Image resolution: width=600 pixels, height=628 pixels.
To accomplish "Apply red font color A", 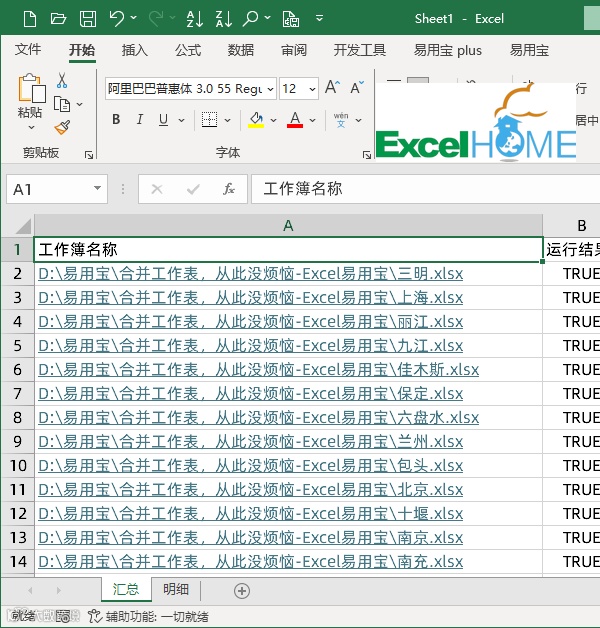I will click(x=295, y=119).
